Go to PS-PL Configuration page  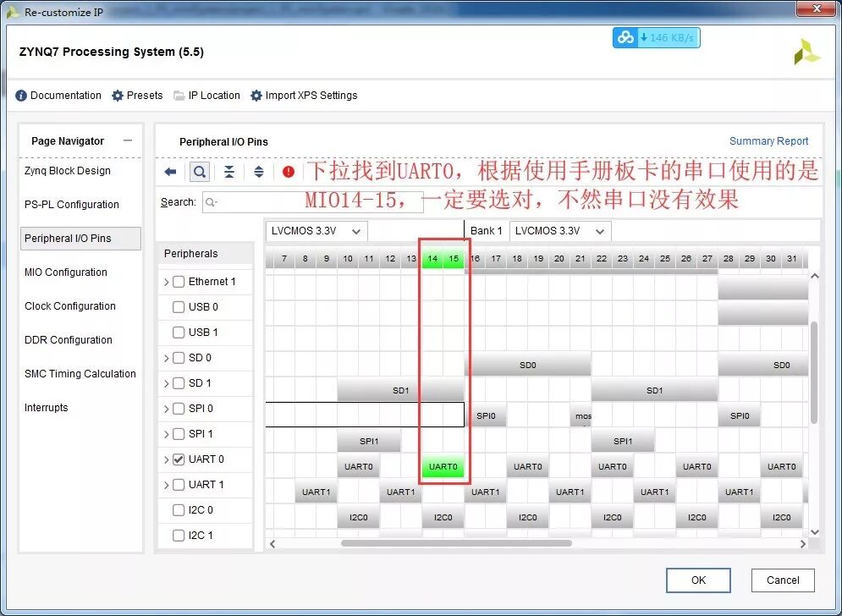point(71,205)
